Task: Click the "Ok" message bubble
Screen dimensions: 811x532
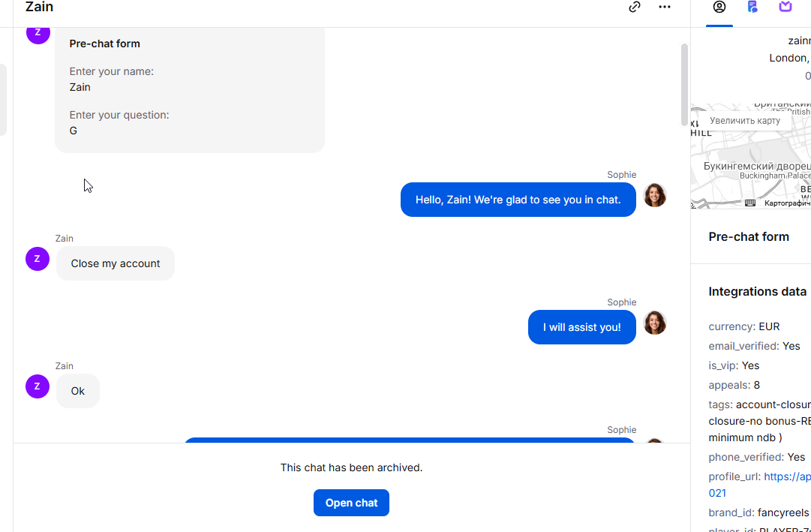Action: 78,391
